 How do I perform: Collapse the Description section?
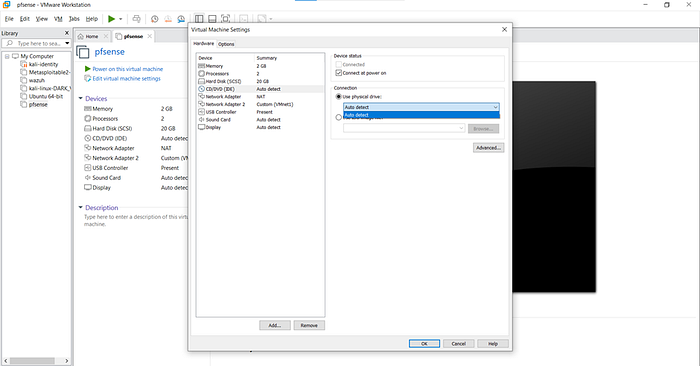click(x=81, y=207)
